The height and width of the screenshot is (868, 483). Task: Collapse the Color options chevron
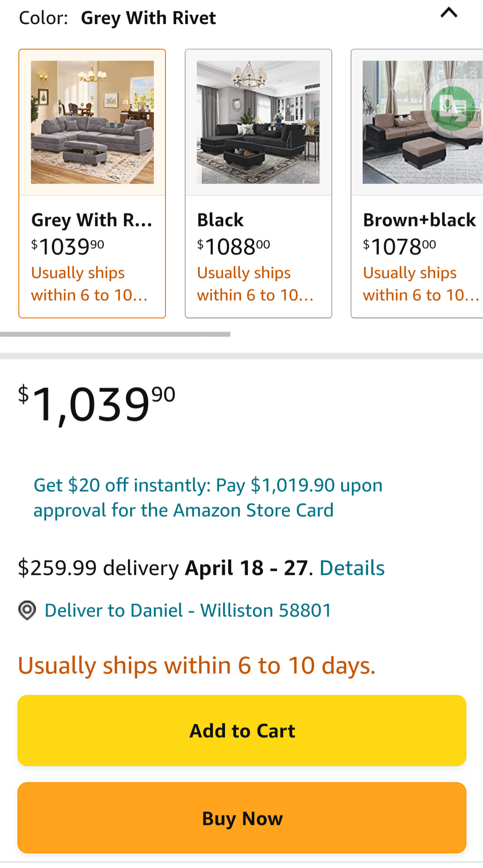pos(449,13)
